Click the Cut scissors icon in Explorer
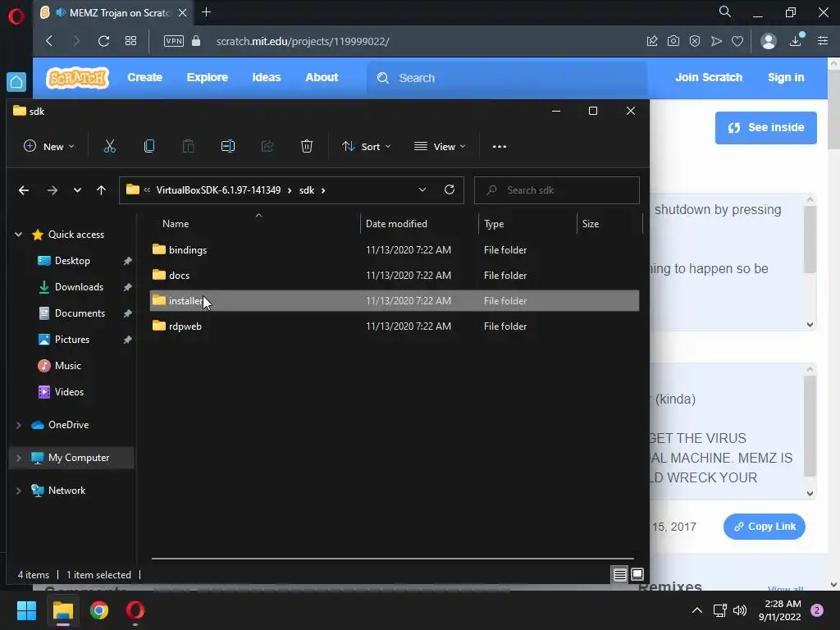The image size is (840, 630). pyautogui.click(x=110, y=146)
